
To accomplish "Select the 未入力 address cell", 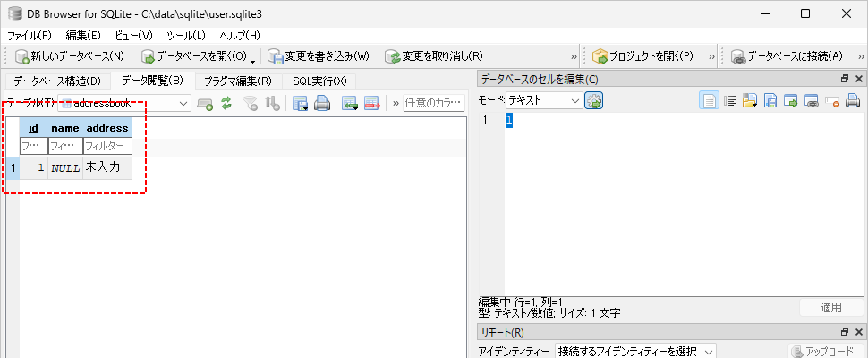I will (x=107, y=167).
